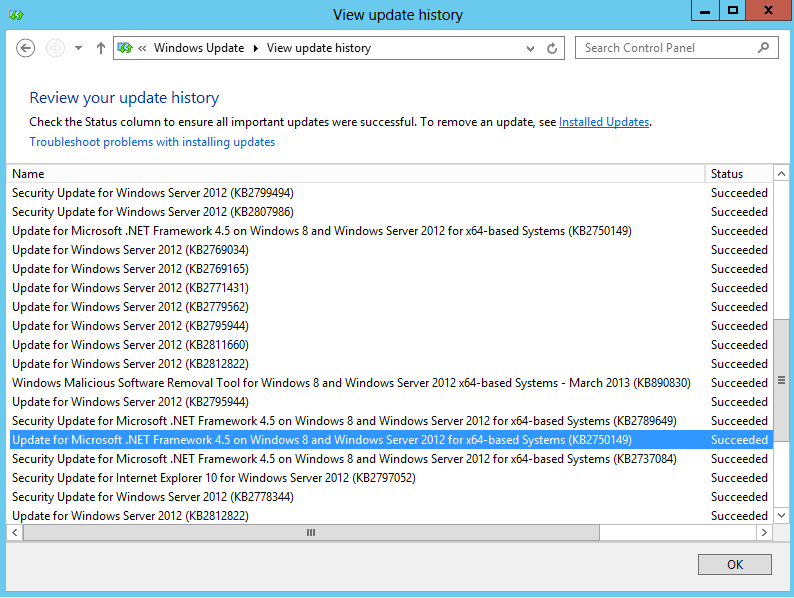Open Troubleshoot problems with installing updates
Viewport: 794px width, 598px height.
152,142
